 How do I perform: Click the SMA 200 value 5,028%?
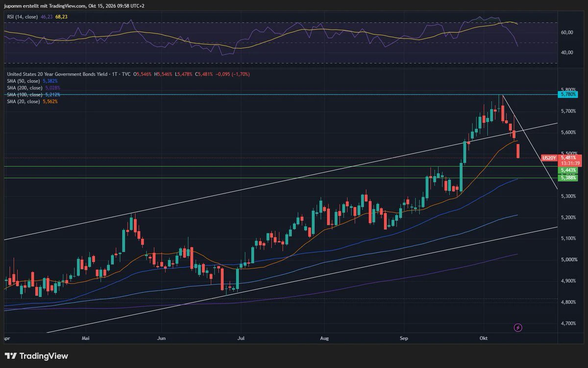[52, 88]
